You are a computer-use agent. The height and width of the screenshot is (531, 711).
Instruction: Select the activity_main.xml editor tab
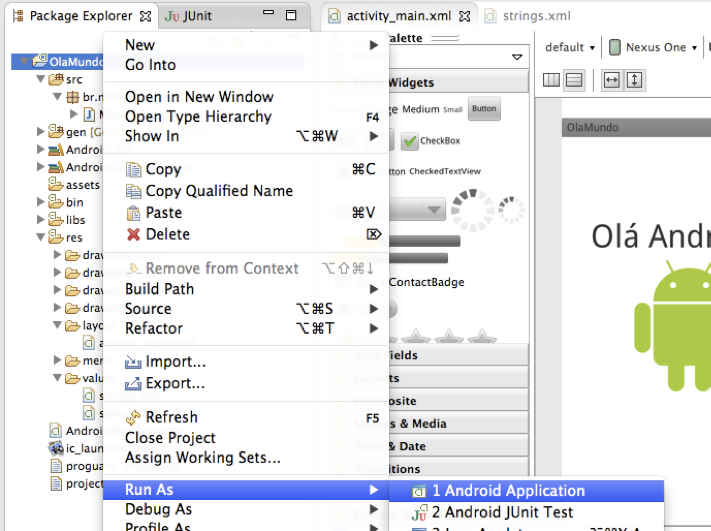[398, 16]
